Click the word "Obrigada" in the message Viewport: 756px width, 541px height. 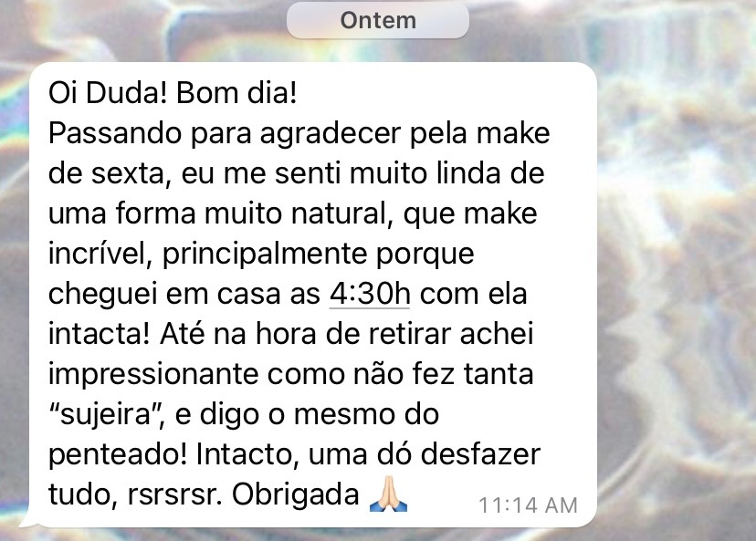296,494
